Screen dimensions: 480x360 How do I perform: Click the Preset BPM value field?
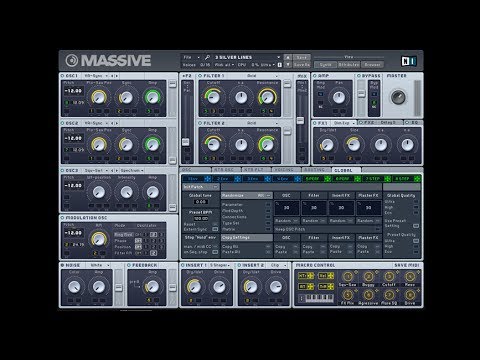click(x=201, y=219)
